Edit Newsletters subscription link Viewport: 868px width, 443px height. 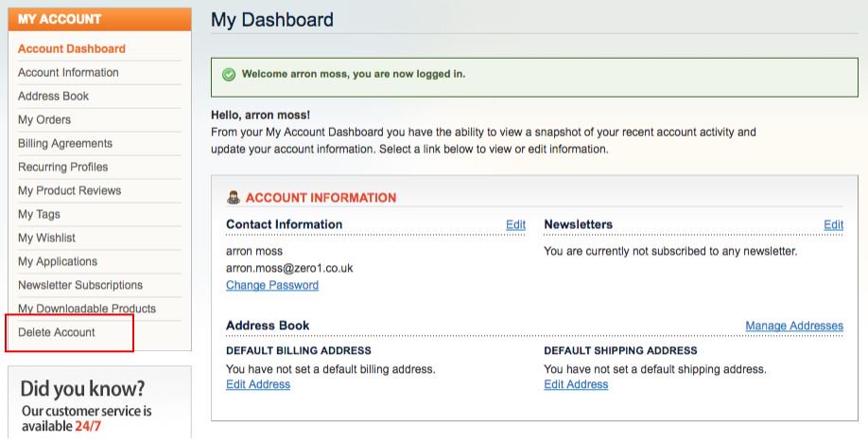point(833,224)
